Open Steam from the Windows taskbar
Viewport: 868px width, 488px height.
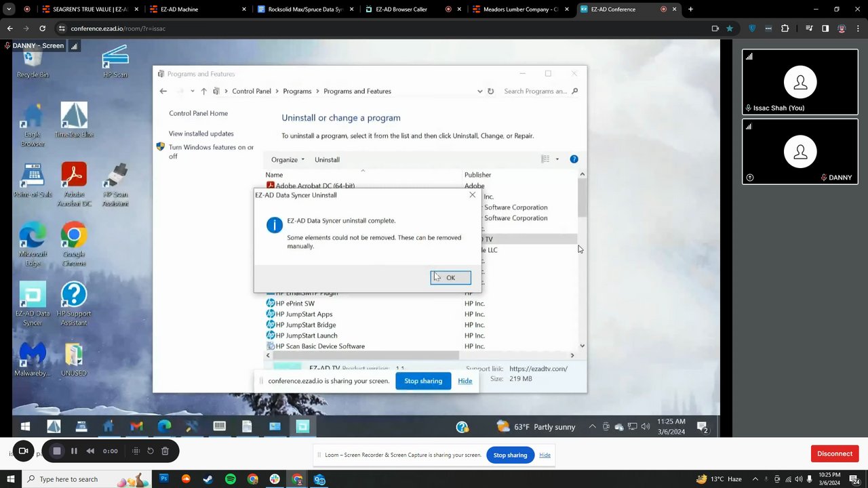pos(208,479)
